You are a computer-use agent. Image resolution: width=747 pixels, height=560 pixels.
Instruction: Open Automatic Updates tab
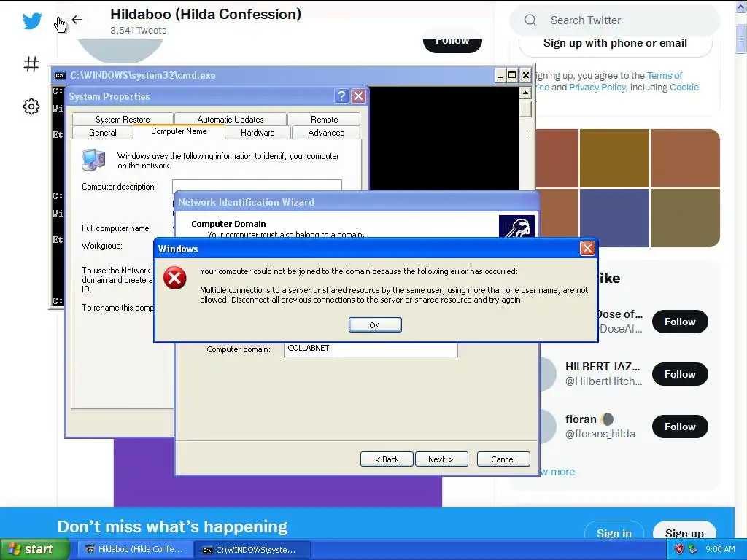point(230,119)
